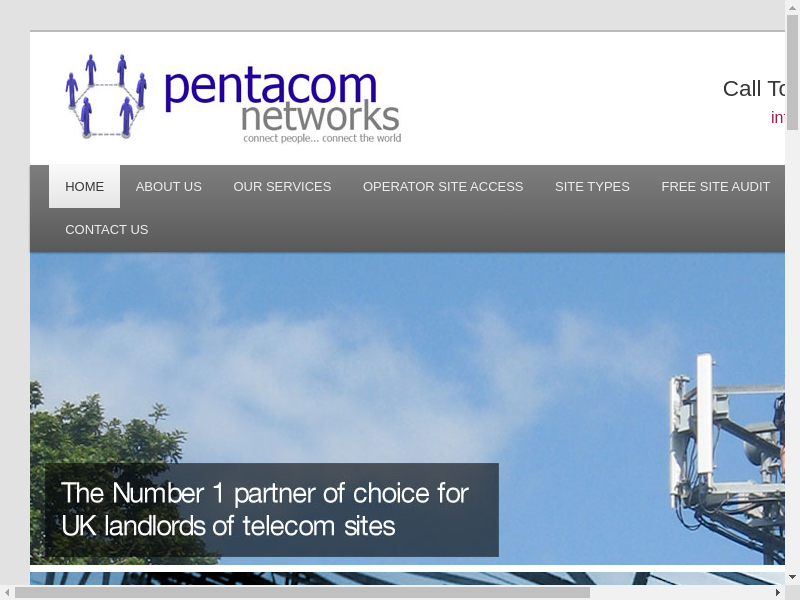Navigate to Contact Us
The image size is (800, 600).
[107, 230]
